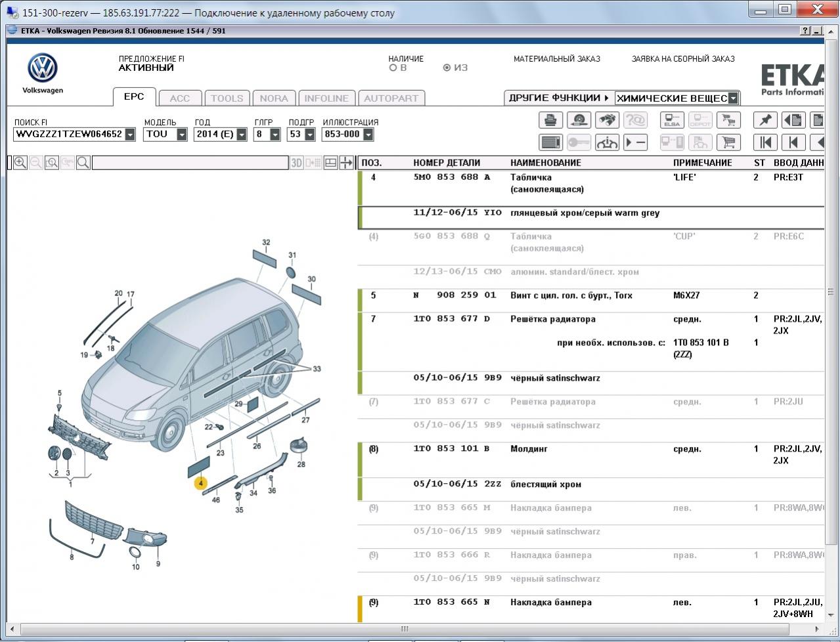Click the МАТЕРИАЛЬНЫЙ ЗАКАЗ label

[557, 59]
